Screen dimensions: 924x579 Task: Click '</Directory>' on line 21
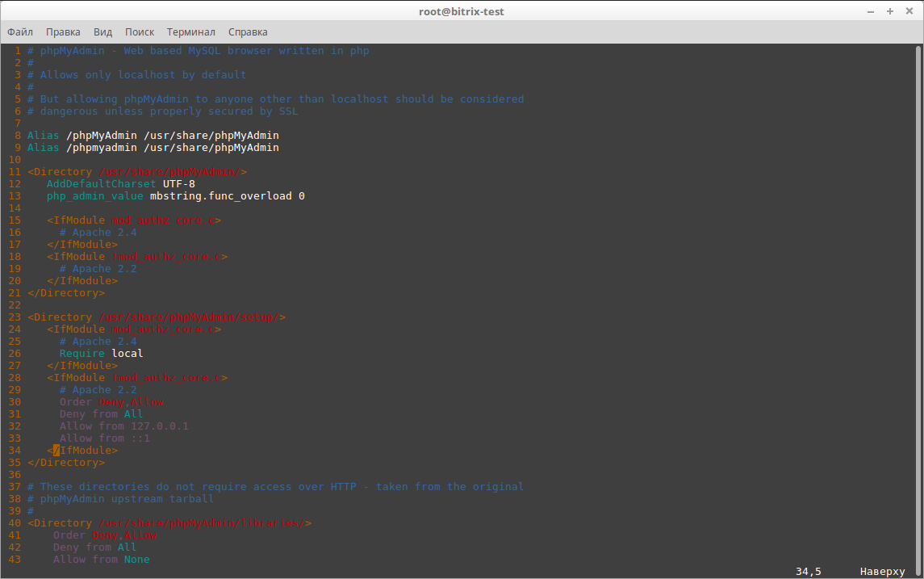click(66, 293)
